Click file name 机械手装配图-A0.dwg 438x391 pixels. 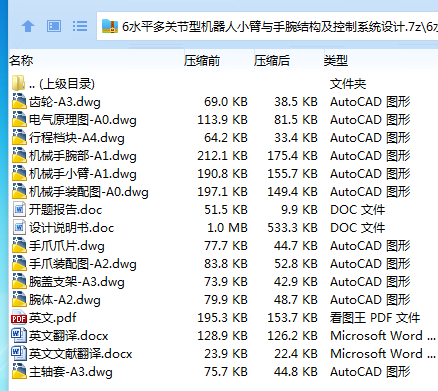89,192
